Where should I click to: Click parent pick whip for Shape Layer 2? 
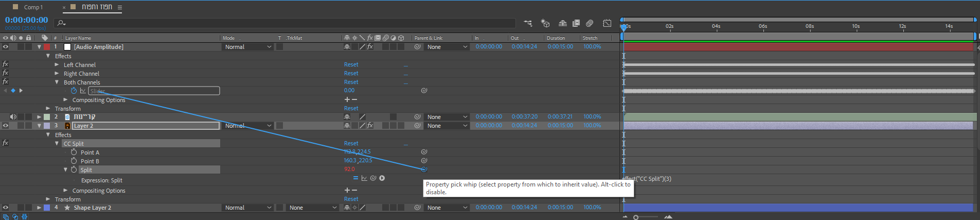tap(417, 208)
